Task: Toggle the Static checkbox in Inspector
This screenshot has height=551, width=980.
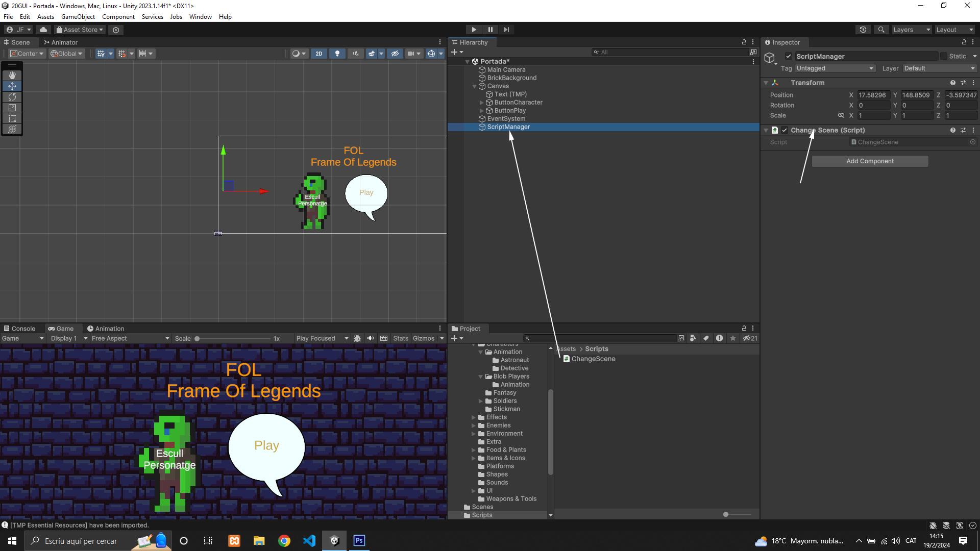Action: (944, 57)
